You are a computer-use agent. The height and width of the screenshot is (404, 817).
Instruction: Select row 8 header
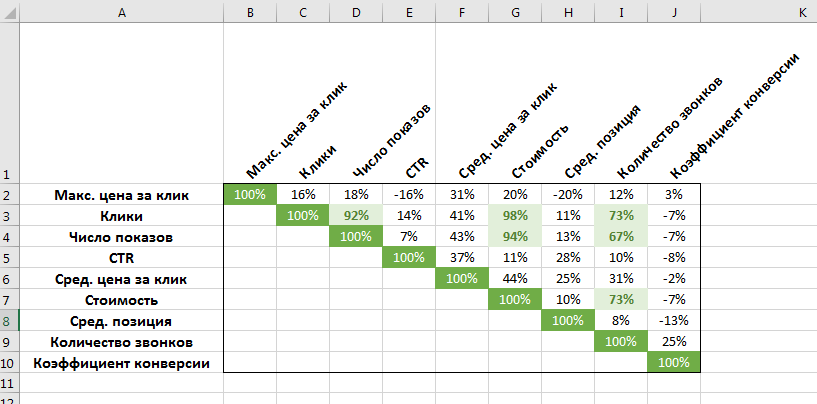[9, 320]
